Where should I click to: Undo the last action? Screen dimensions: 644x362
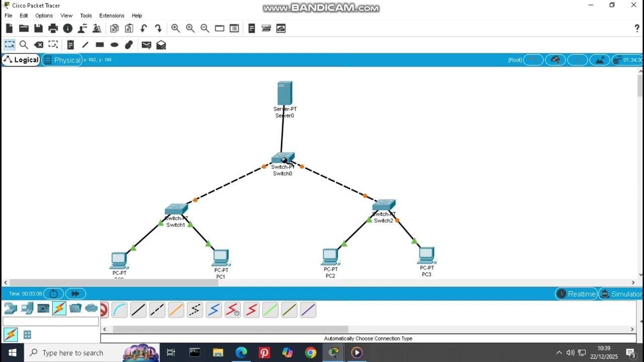[144, 29]
